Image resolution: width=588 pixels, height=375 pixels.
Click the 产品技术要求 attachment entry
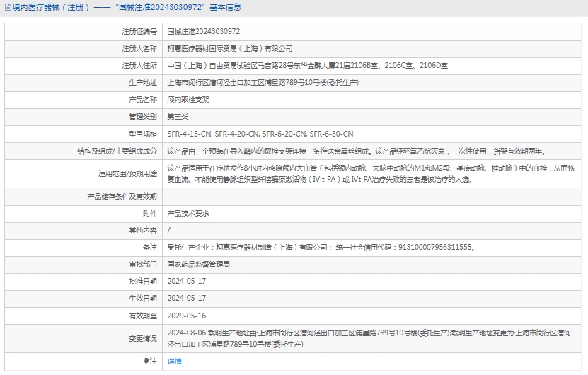tap(188, 213)
